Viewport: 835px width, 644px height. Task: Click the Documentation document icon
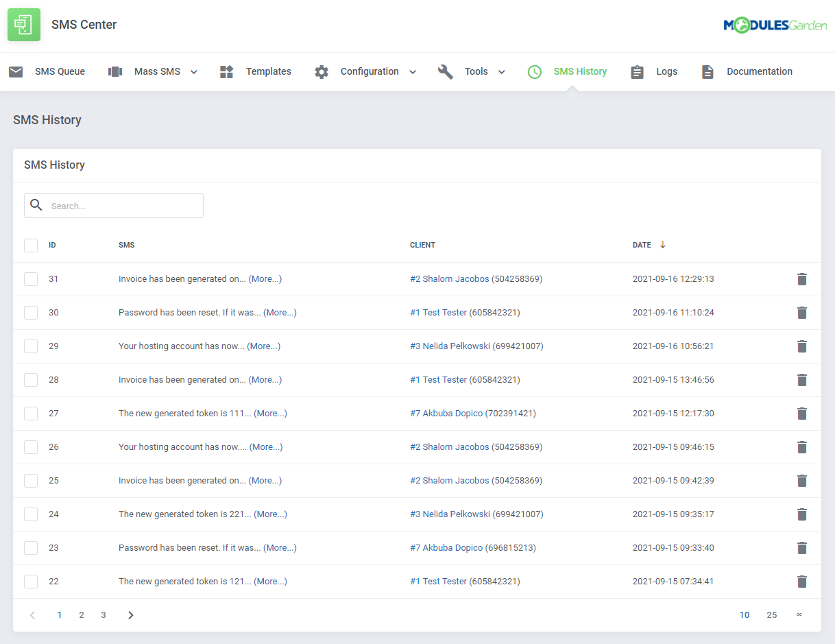[707, 71]
